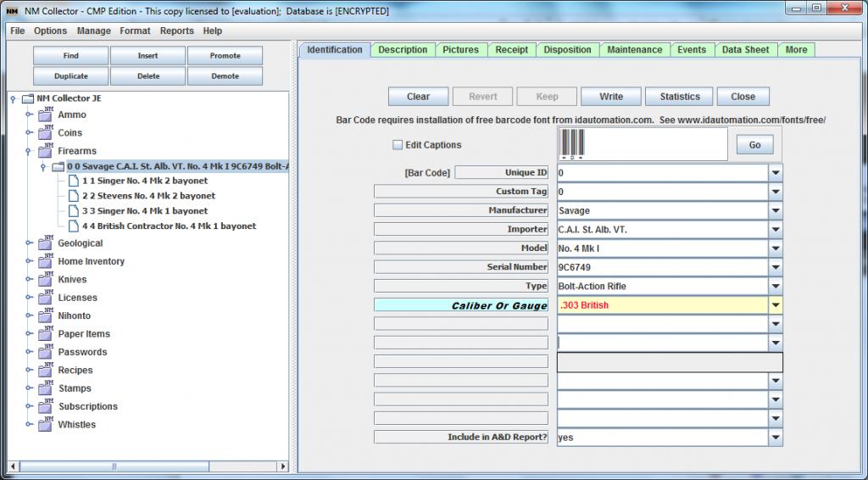This screenshot has width=868, height=480.
Task: Click the Promote button
Action: 225,56
